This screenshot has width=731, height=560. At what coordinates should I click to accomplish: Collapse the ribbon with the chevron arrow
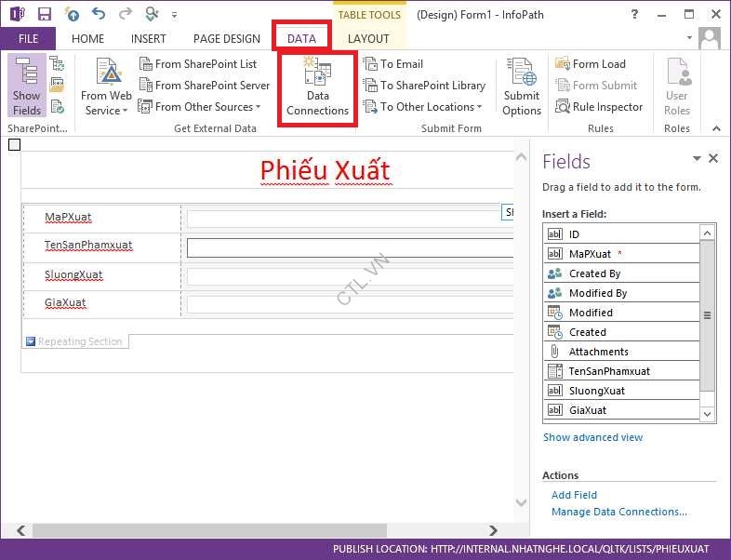716,128
